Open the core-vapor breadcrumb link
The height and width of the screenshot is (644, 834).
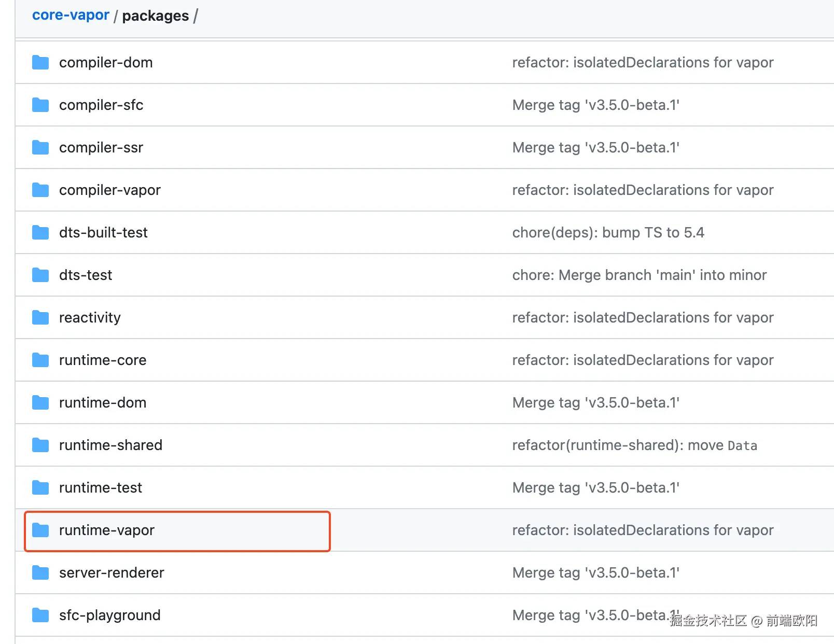coord(71,15)
